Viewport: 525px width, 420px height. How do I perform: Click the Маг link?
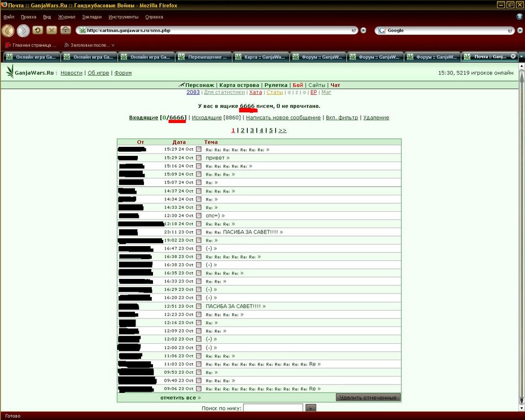326,92
